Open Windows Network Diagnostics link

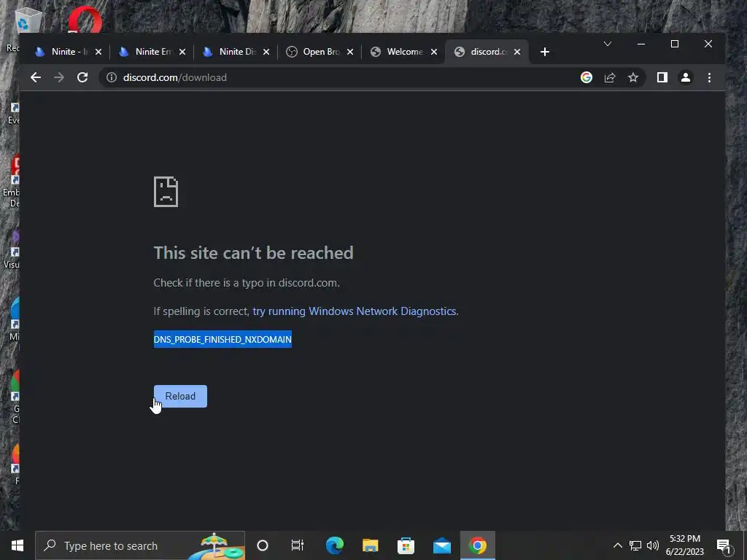pos(355,311)
